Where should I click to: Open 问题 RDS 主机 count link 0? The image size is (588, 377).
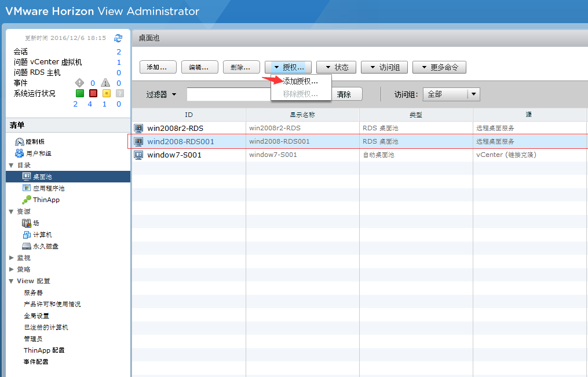pos(119,73)
